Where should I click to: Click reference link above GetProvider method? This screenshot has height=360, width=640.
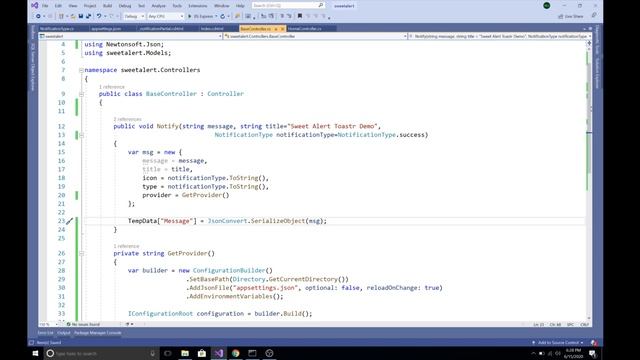(x=126, y=246)
